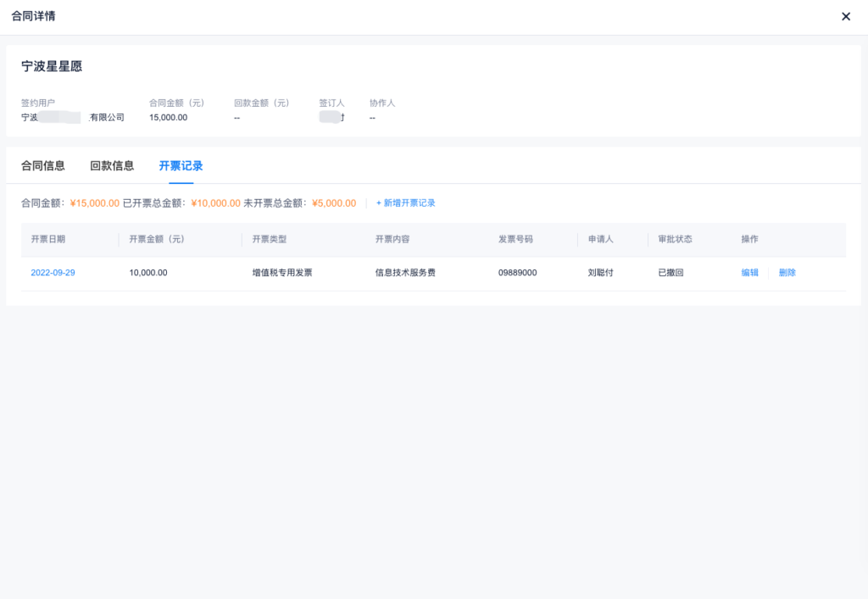Click the contract title 宁波星星愿
The image size is (868, 599).
[52, 66]
